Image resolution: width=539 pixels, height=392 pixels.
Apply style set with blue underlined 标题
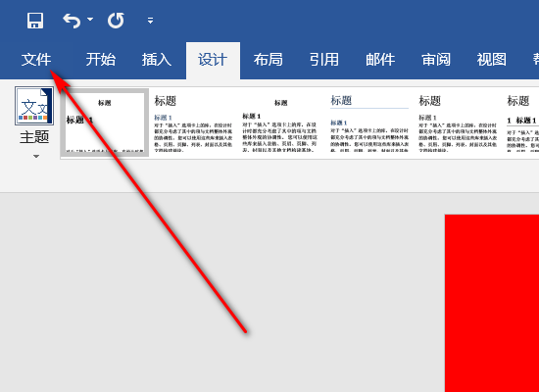[369, 123]
